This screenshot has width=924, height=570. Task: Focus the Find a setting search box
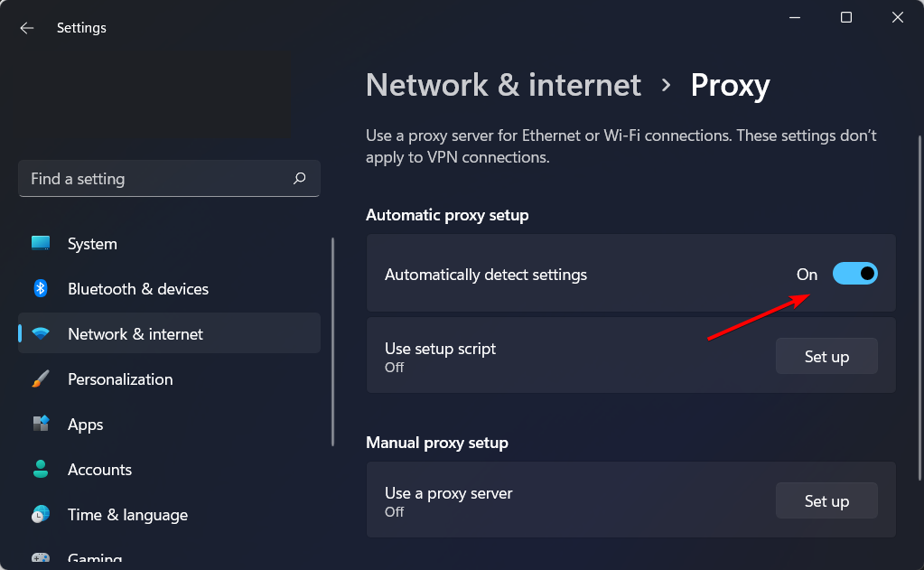click(x=169, y=179)
